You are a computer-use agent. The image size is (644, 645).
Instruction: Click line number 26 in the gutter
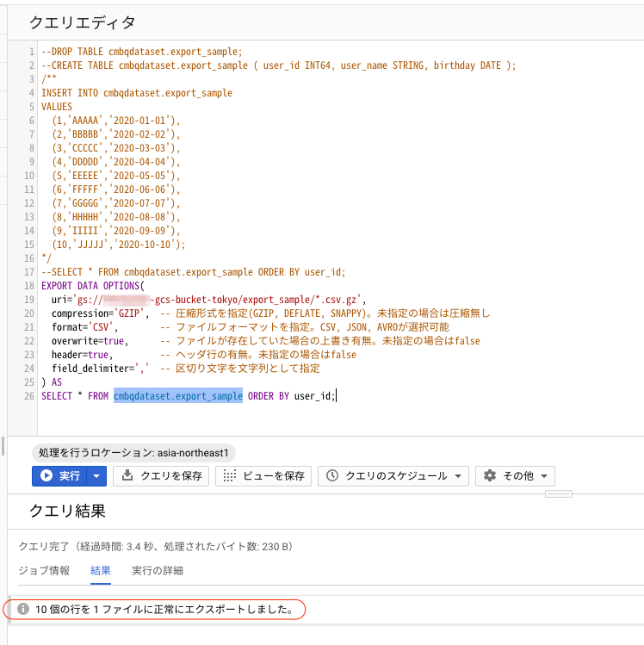point(30,396)
